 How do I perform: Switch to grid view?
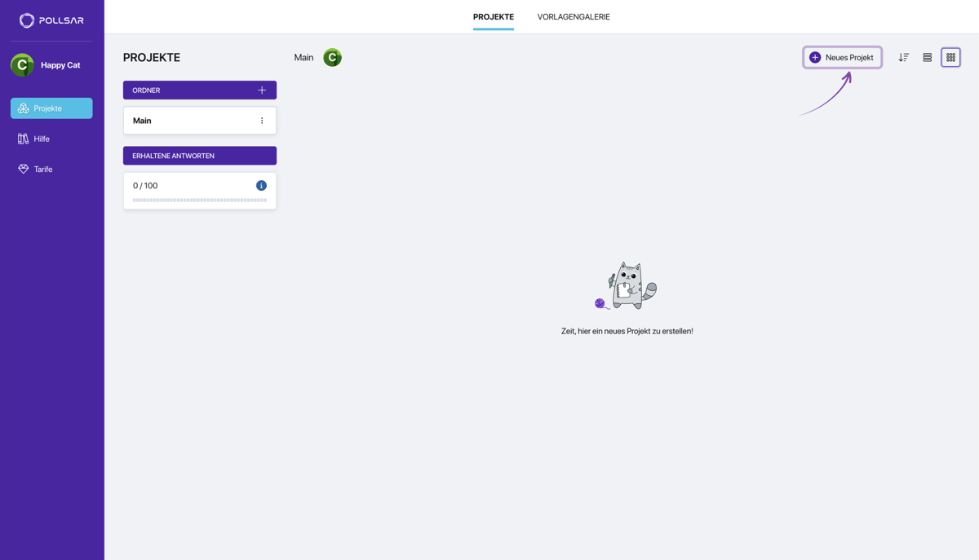coord(950,58)
